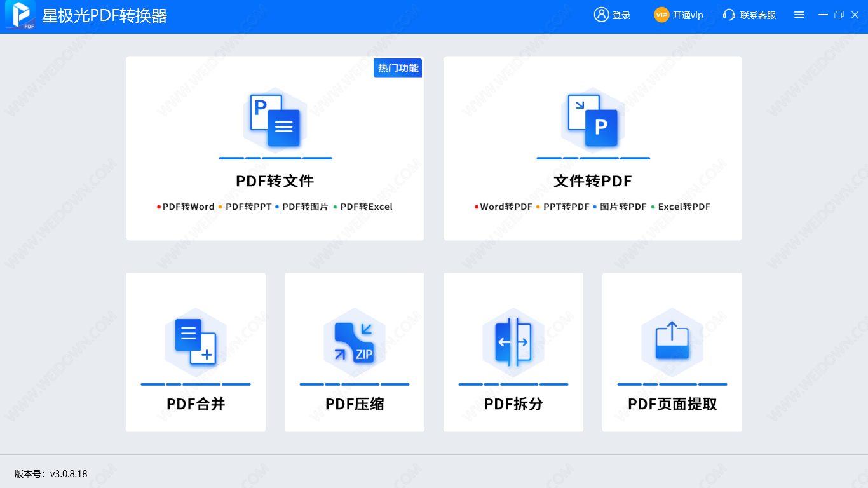Click the gold VIP badge icon
Viewport: 868px width, 488px height.
pyautogui.click(x=661, y=15)
